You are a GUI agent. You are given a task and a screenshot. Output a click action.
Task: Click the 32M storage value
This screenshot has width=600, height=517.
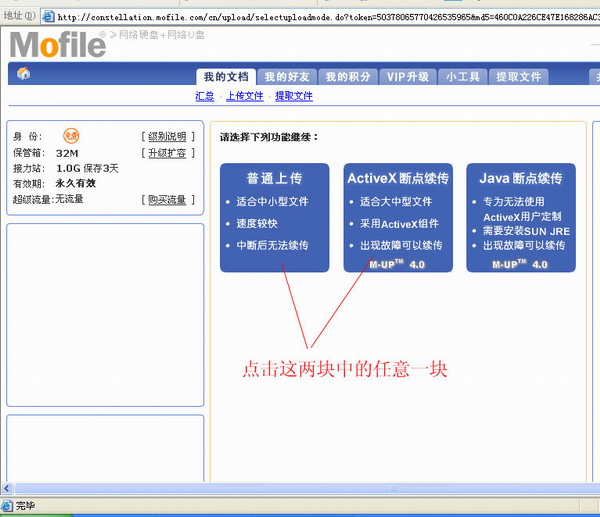(67, 153)
